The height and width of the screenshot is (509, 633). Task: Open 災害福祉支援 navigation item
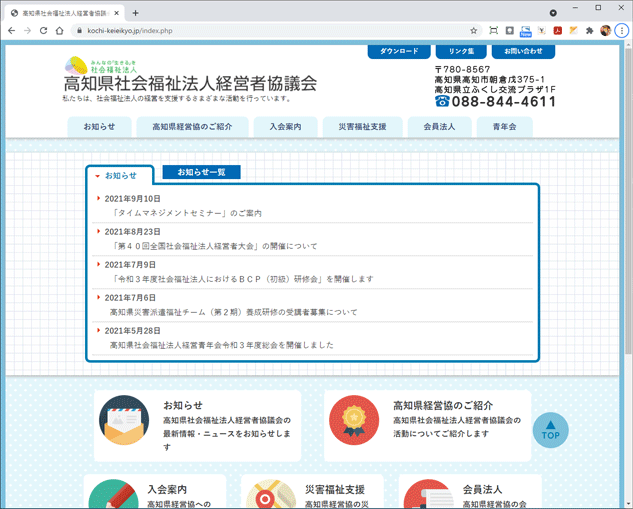point(363,127)
